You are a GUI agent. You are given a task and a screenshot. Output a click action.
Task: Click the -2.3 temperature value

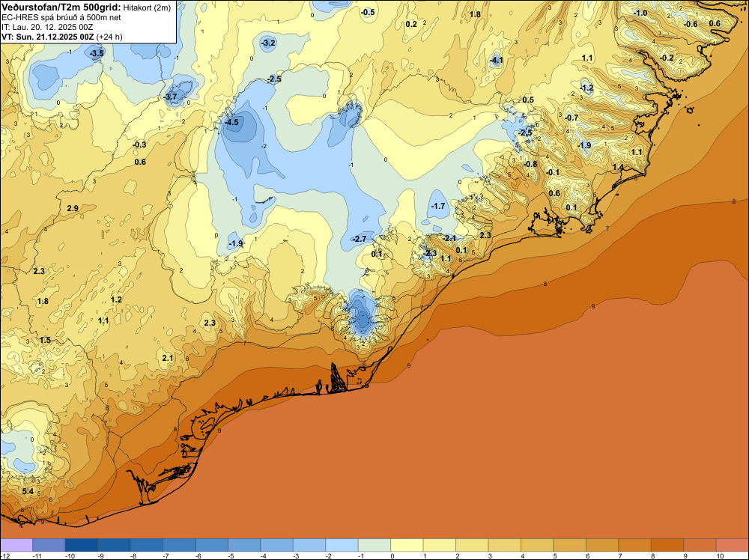click(430, 253)
